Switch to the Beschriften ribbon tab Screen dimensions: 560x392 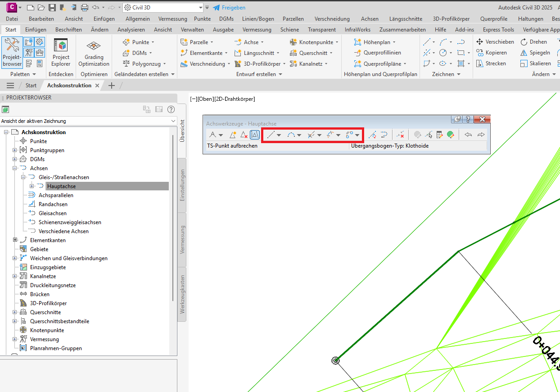(x=68, y=30)
